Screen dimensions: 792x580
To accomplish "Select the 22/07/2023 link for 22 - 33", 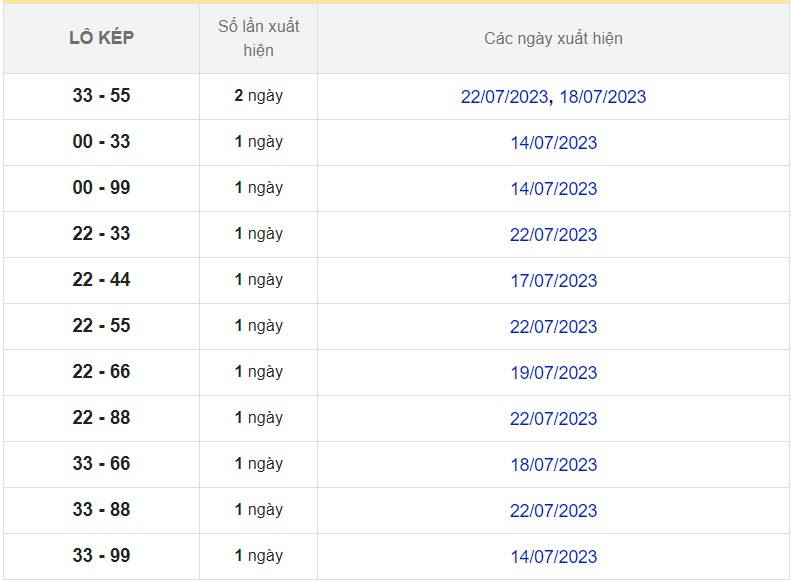I will (x=553, y=235).
